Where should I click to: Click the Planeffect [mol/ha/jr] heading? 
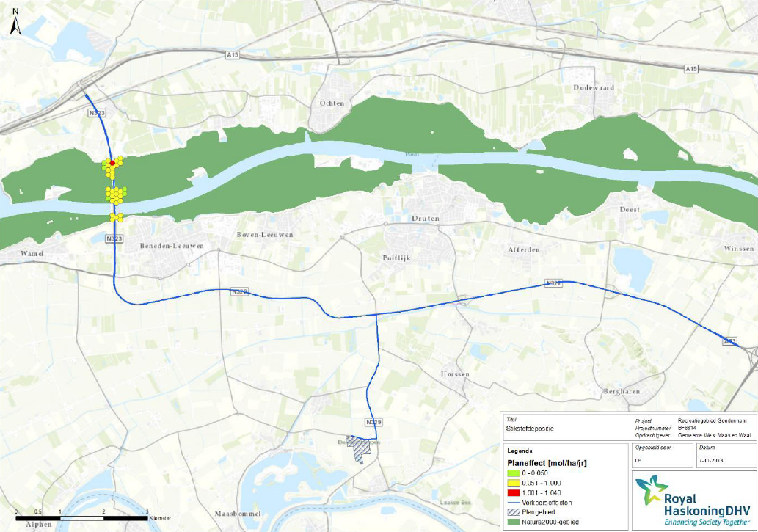(547, 463)
